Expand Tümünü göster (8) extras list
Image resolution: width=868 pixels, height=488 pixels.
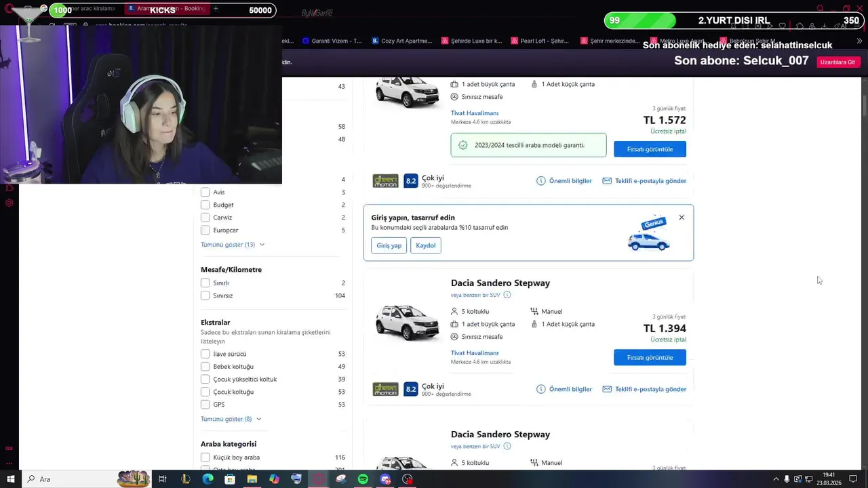coord(231,419)
